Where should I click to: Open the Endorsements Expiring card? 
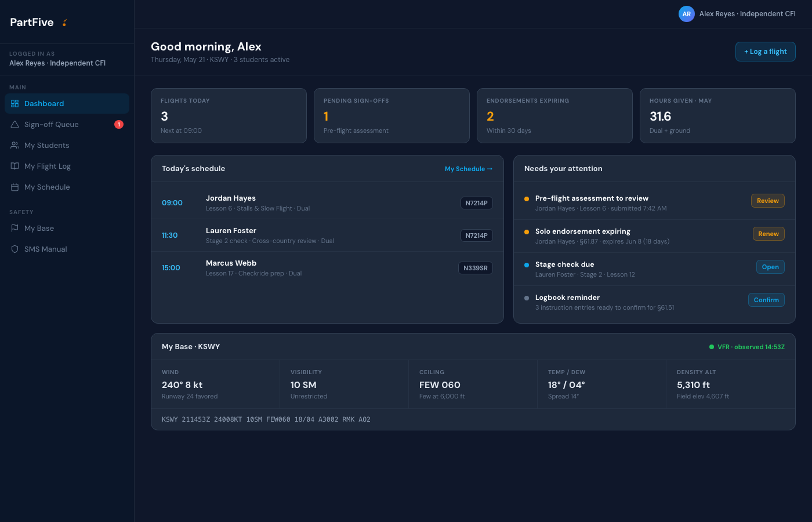pos(554,115)
